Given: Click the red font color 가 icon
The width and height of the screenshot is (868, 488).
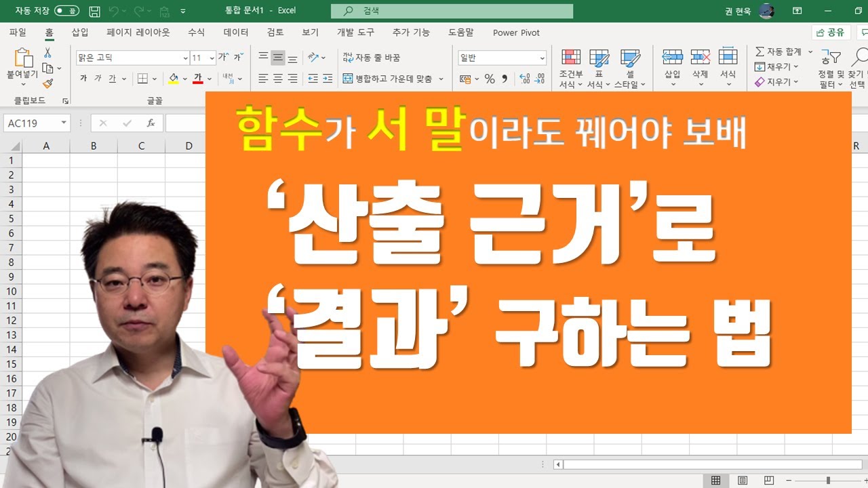Looking at the screenshot, I should point(197,79).
